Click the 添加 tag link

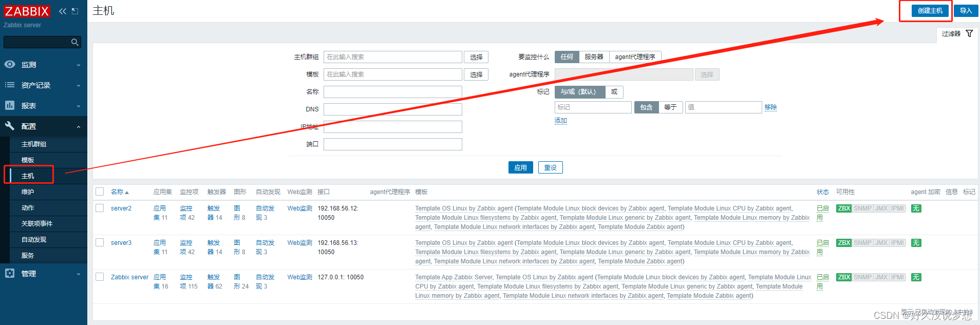tap(561, 121)
